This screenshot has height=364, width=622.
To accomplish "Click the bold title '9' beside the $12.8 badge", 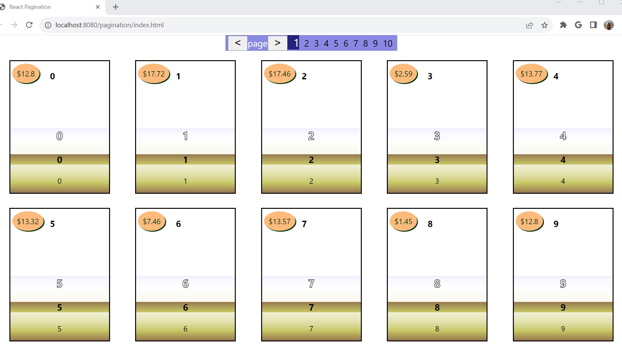I will click(556, 224).
